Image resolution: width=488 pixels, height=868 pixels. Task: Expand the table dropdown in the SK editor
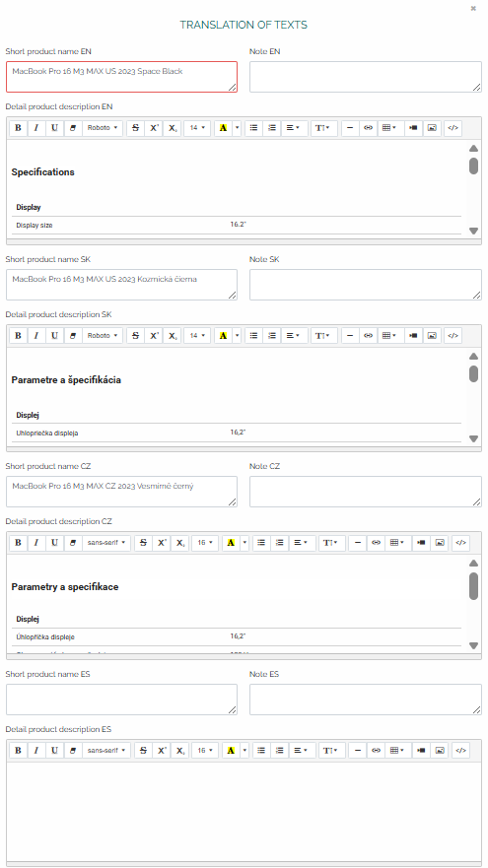[390, 335]
